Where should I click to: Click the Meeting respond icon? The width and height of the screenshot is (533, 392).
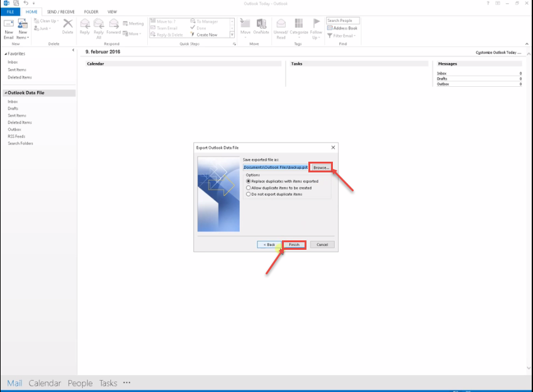(x=125, y=23)
